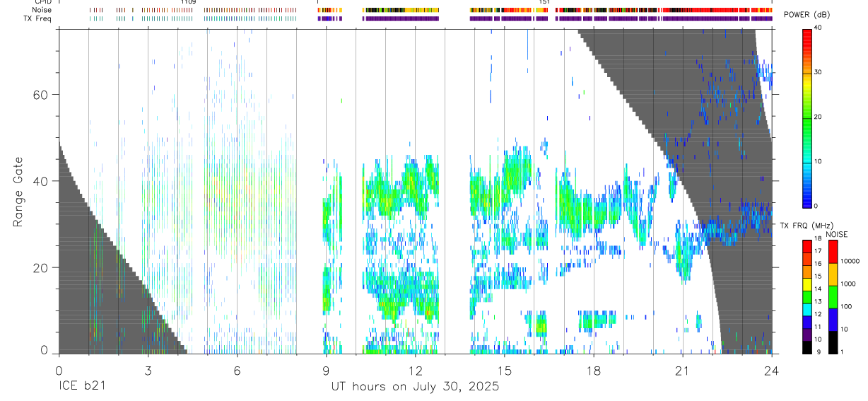Click the 'Noise' row label

click(x=42, y=10)
